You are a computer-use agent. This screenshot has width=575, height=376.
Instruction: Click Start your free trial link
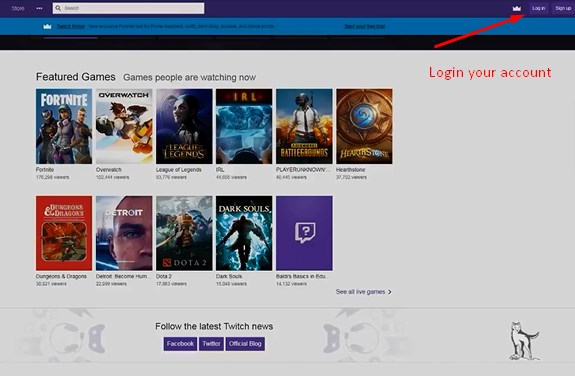[365, 26]
